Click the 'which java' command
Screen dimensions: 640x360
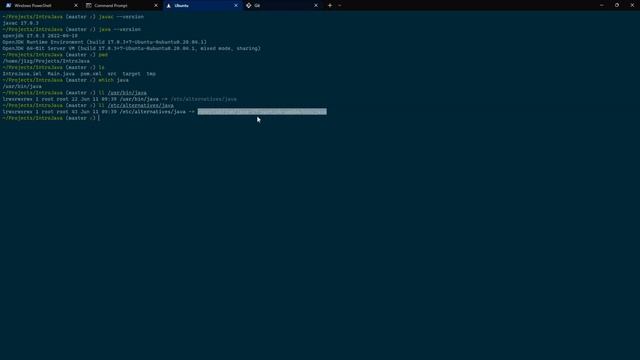point(113,80)
